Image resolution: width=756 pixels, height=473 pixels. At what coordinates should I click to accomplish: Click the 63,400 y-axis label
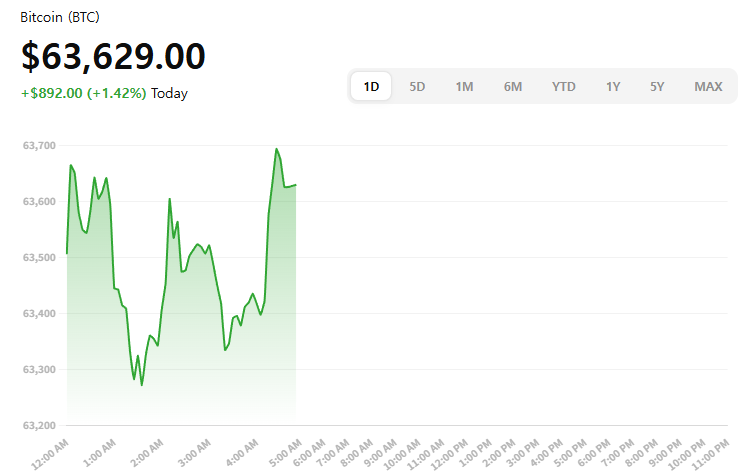tap(39, 313)
